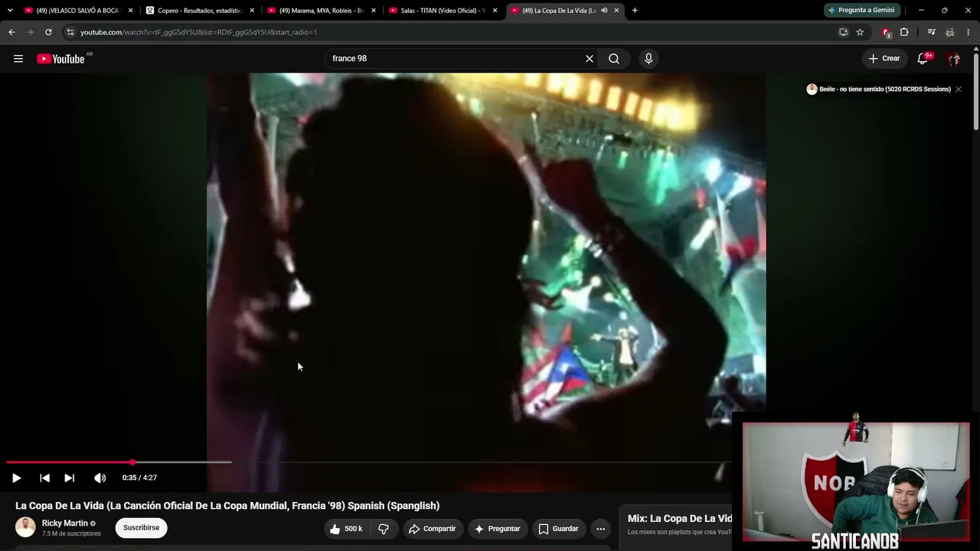Open the Ricky Martin channel name link
Viewport: 980px width, 551px height.
(x=64, y=523)
